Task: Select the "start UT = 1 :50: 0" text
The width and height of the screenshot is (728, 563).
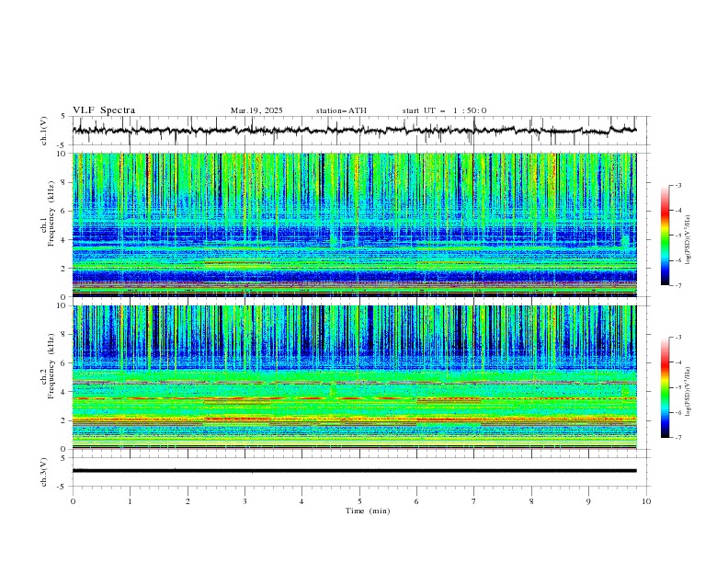Action: pyautogui.click(x=444, y=110)
